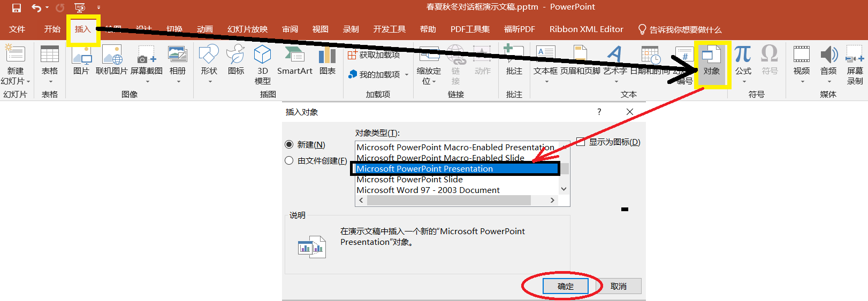Screen dimensions: 868x301
Task: Switch to the 幻灯片放映 slideshow tab
Action: (x=247, y=29)
